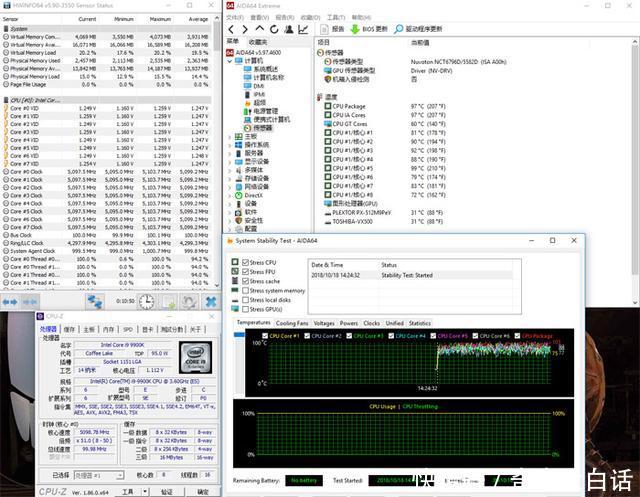Select the Stability Test Started log row
This screenshot has height=497, width=640.
click(411, 275)
